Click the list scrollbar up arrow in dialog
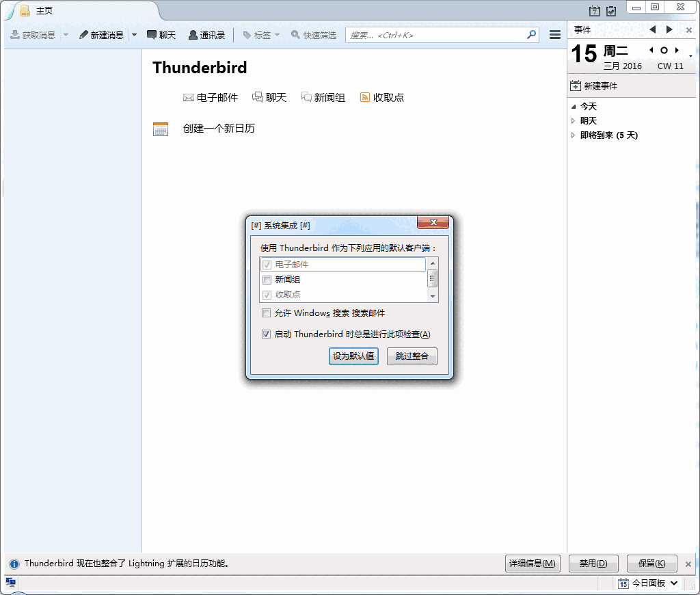This screenshot has height=595, width=700. click(x=433, y=263)
